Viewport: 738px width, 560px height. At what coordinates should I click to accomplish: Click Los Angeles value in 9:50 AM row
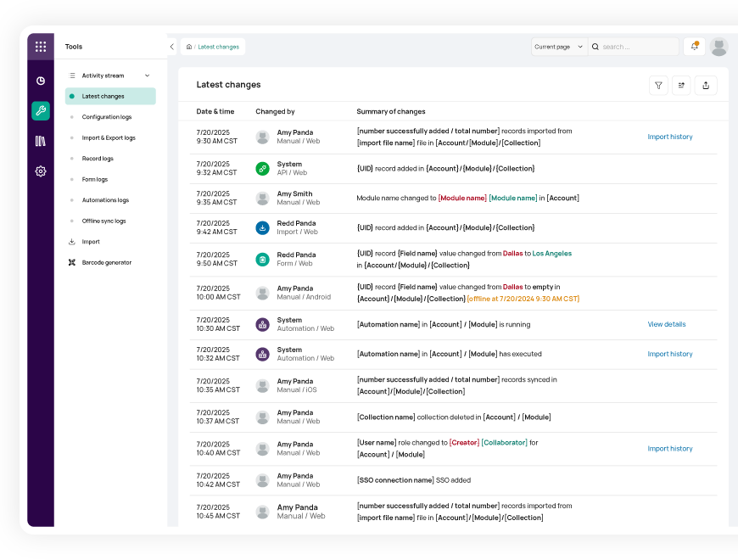point(551,253)
